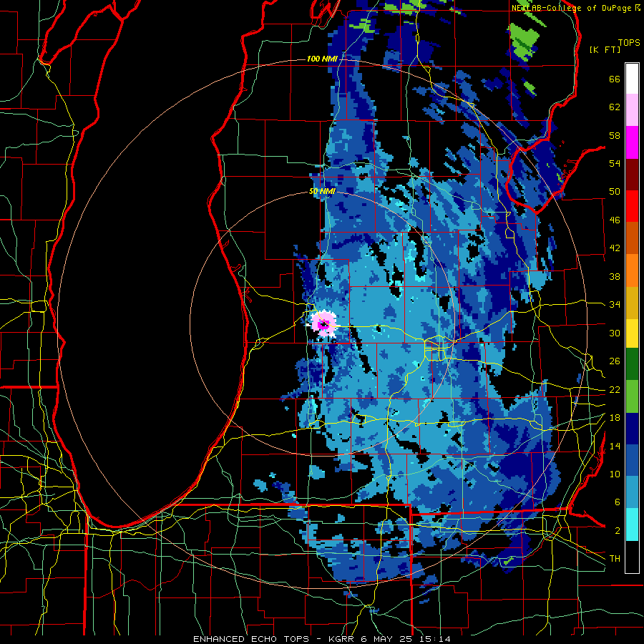Screen dimensions: 644x644
Task: Pick the light blue 14 kft legend swatch
Action: pyautogui.click(x=632, y=492)
